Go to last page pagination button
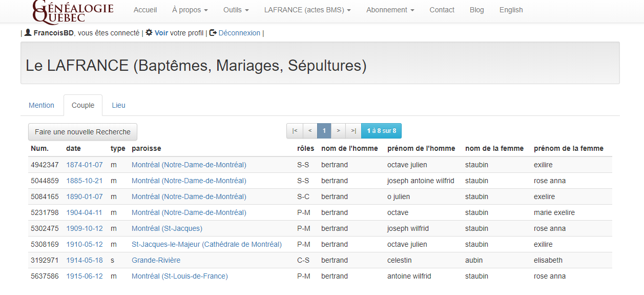Image resolution: width=644 pixels, height=295 pixels. click(354, 131)
